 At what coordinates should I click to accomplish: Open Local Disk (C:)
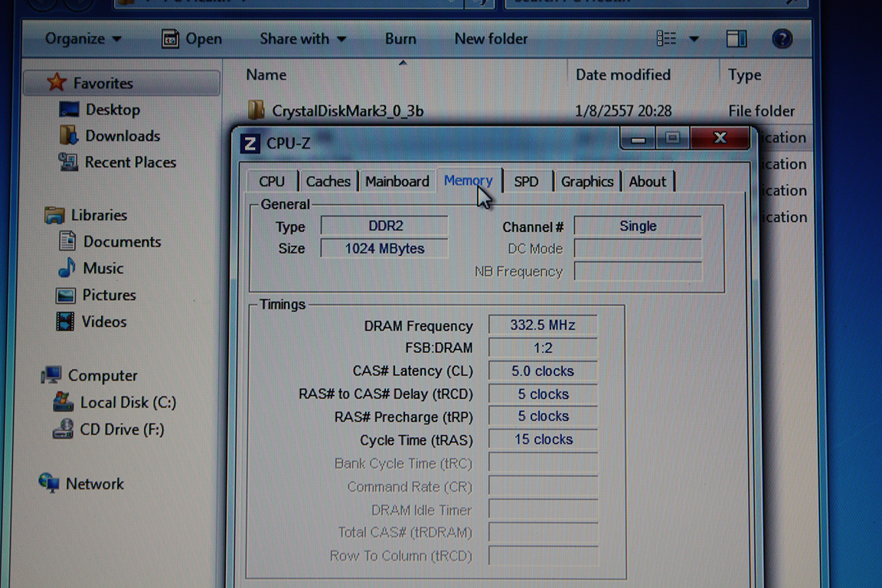point(129,403)
